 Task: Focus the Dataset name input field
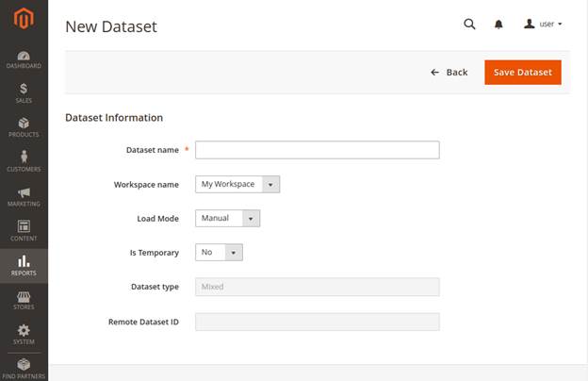pyautogui.click(x=318, y=150)
